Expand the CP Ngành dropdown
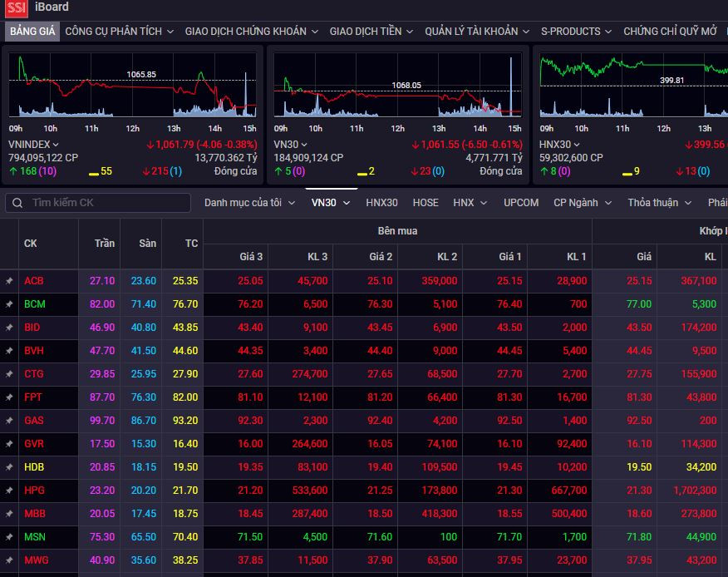728x577 pixels. [582, 203]
